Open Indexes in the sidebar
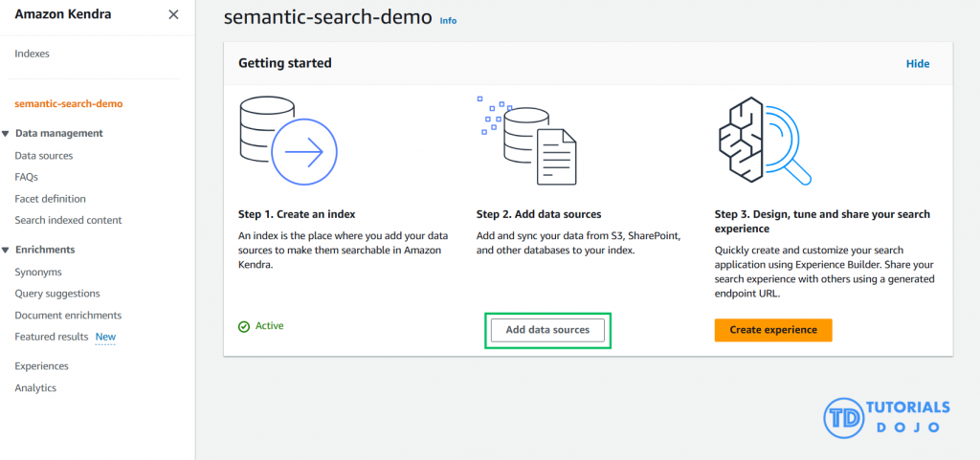Screen dimensions: 980x460 pos(32,54)
